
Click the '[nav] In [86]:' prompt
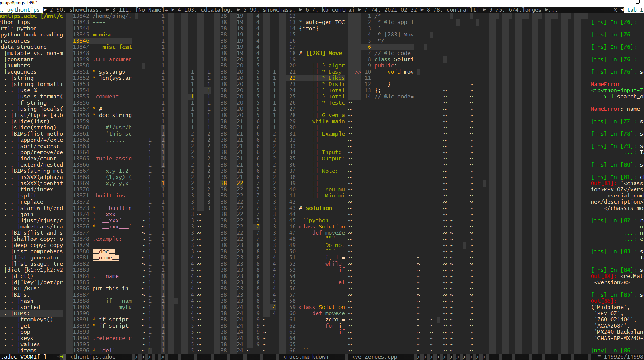click(x=614, y=351)
